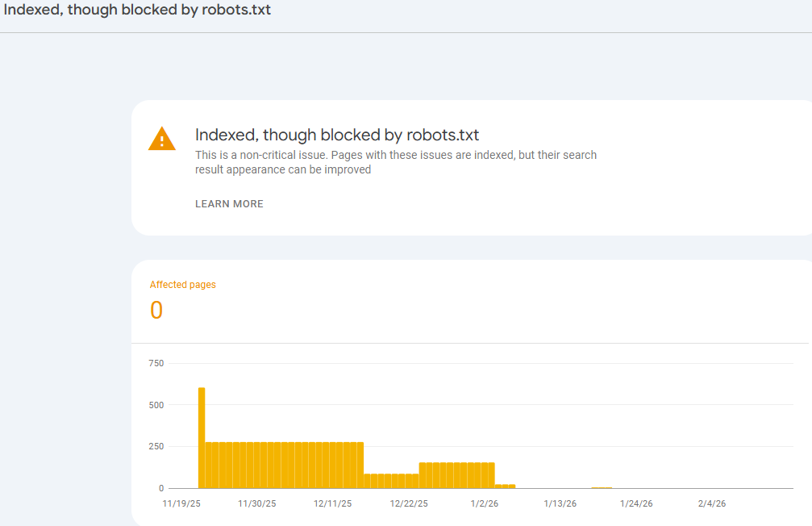Click the orange warning triangle icon

click(162, 139)
